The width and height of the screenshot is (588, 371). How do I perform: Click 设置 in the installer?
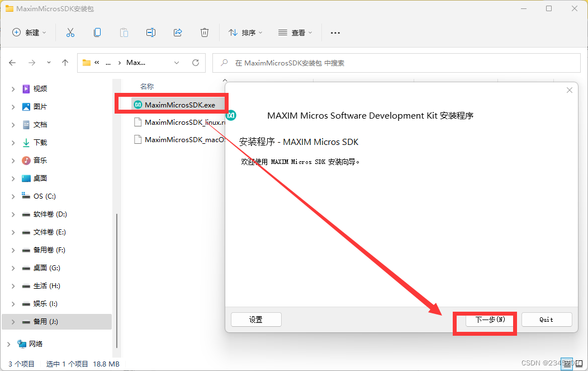click(256, 320)
